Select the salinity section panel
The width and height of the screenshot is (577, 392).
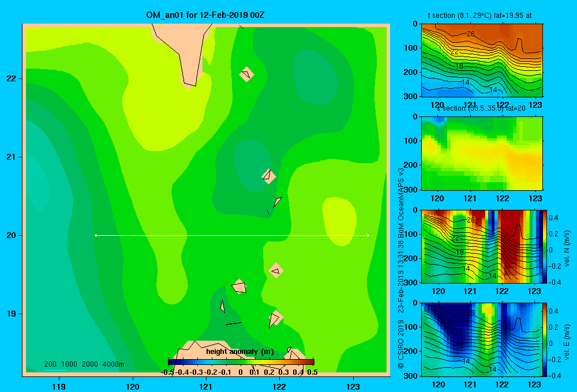[482, 153]
